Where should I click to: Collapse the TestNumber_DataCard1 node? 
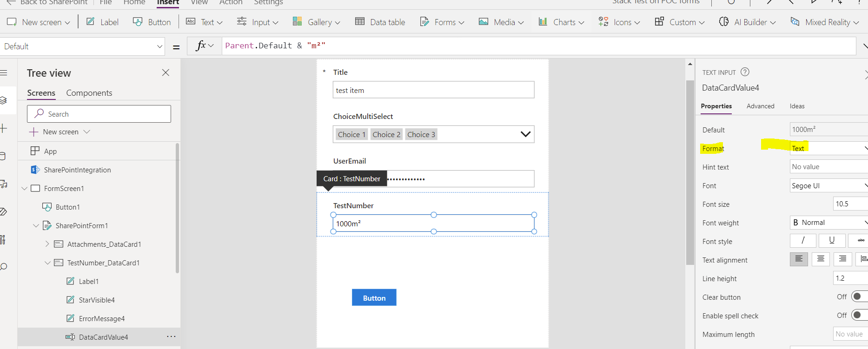(x=47, y=263)
